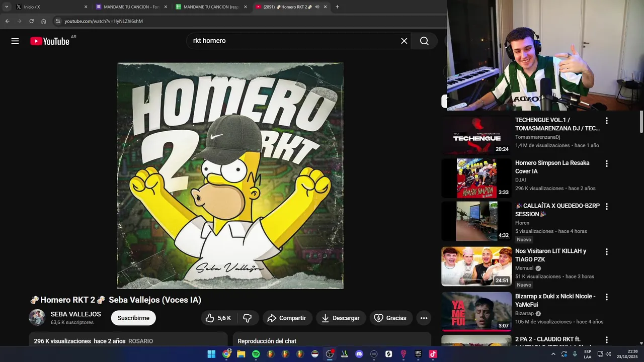
Task: Open Bizarrap YaMeFui video thumbnail
Action: (476, 312)
